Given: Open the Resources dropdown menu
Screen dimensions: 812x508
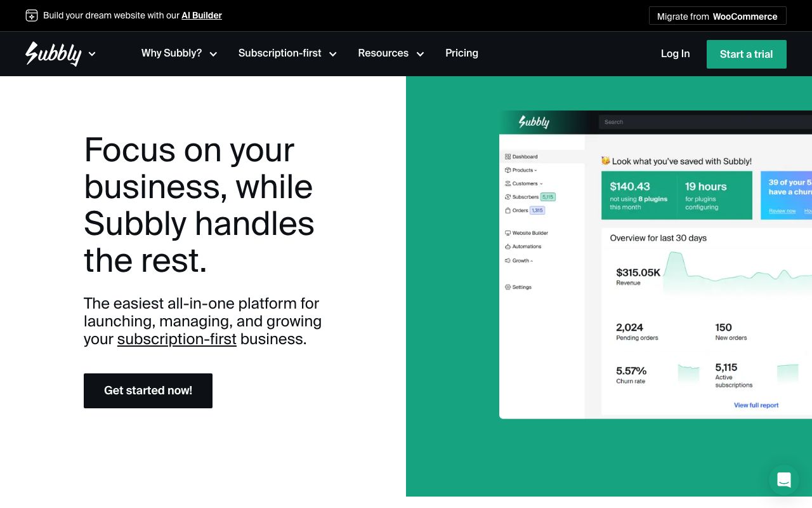Looking at the screenshot, I should (x=391, y=53).
